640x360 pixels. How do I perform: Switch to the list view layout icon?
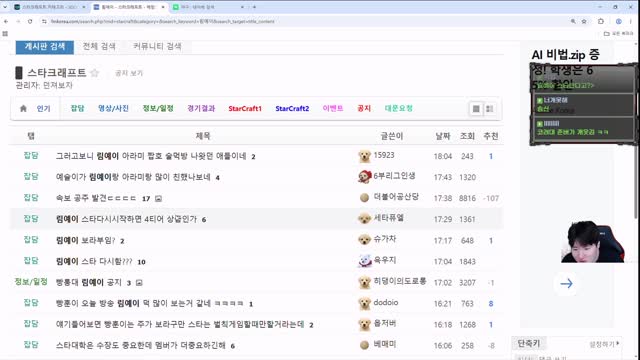476,109
